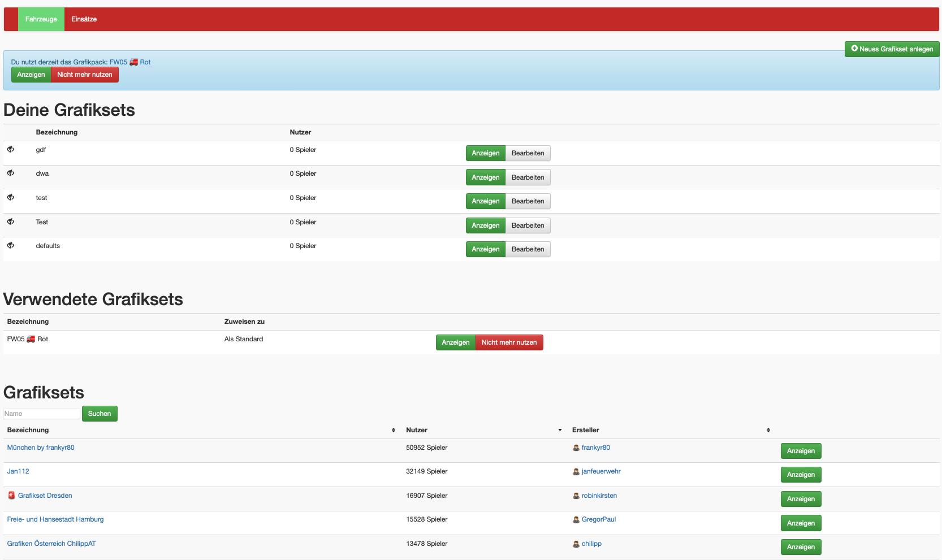Click the eye icon beside gdf
The image size is (942, 560).
coord(11,150)
